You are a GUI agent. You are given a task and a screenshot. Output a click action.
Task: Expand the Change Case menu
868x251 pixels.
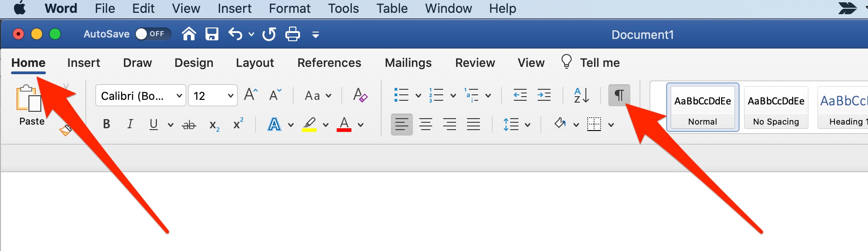click(328, 96)
